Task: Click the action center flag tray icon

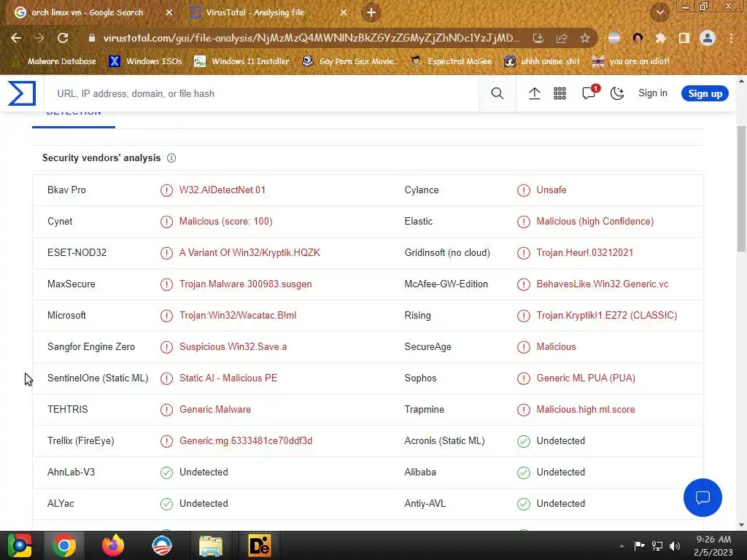Action: point(639,545)
